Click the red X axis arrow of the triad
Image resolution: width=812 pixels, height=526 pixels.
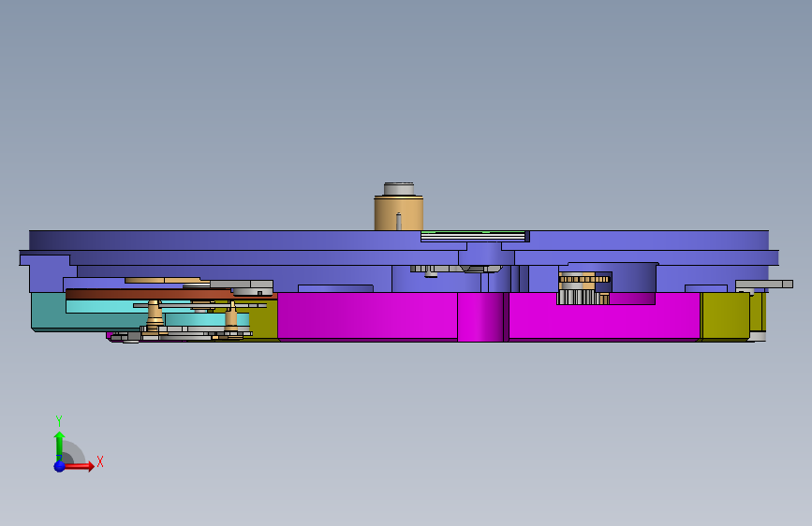pos(81,466)
